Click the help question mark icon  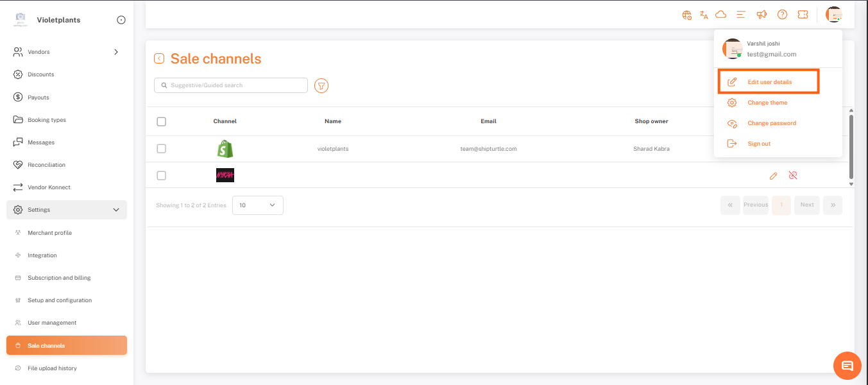click(x=782, y=15)
